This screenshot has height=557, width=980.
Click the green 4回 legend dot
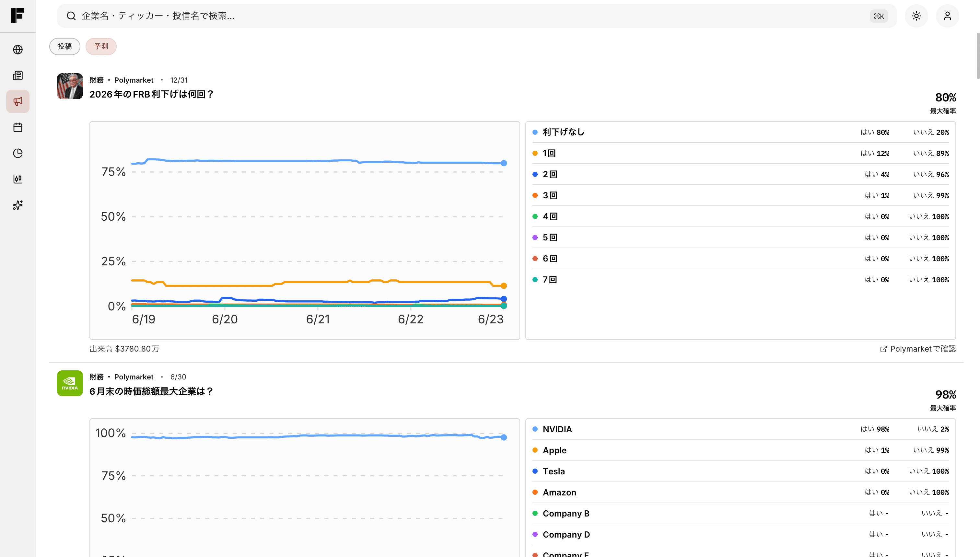coord(535,216)
